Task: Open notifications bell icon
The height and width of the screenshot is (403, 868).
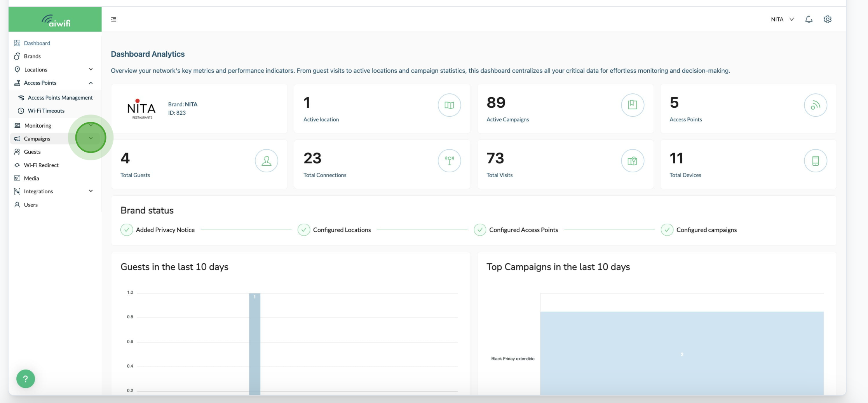Action: [809, 19]
